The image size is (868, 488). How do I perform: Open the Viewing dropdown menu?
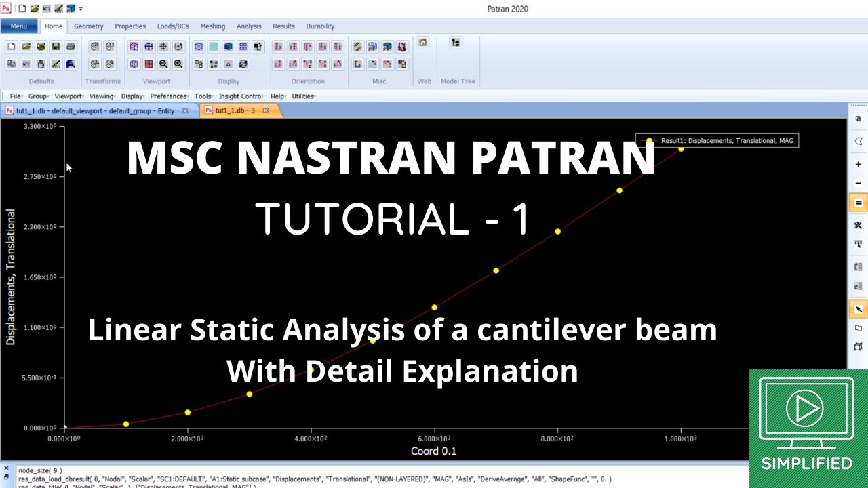[x=102, y=96]
